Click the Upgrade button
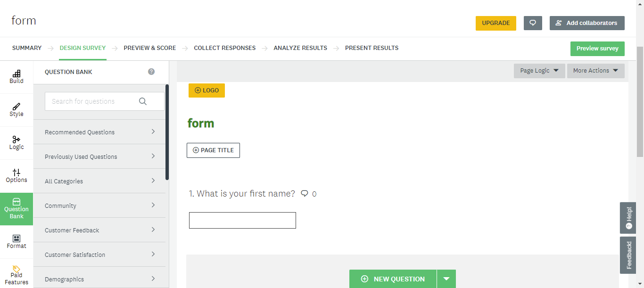Viewport: 644px width, 288px height. coord(495,23)
